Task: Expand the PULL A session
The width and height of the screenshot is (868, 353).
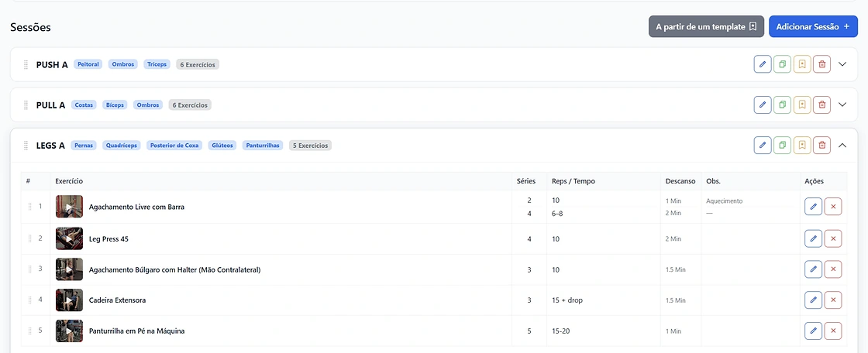Action: [x=842, y=105]
